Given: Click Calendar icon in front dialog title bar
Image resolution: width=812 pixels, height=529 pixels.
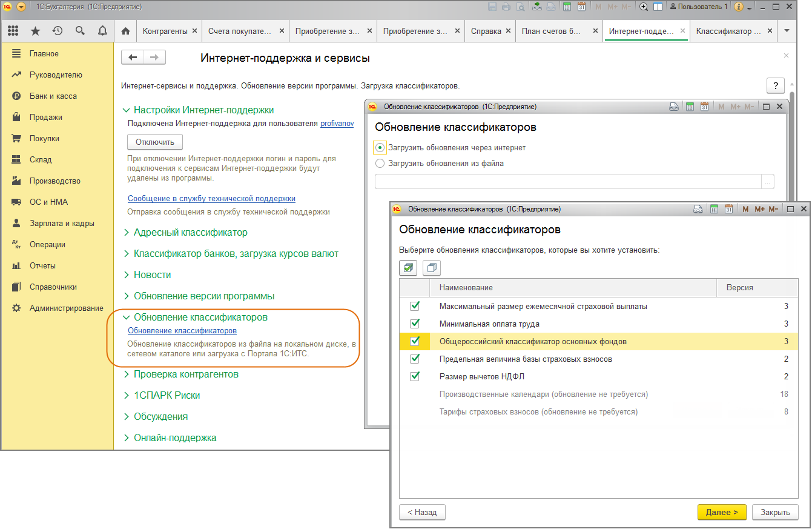Looking at the screenshot, I should click(728, 209).
